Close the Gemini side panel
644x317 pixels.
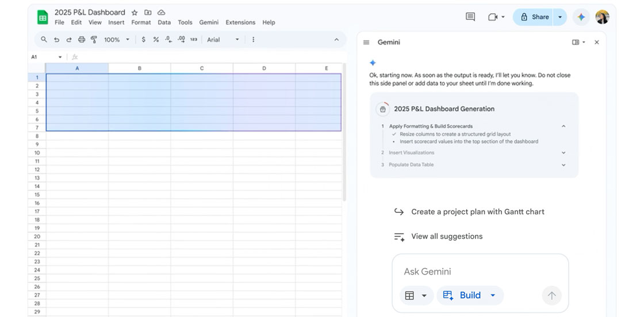click(597, 43)
